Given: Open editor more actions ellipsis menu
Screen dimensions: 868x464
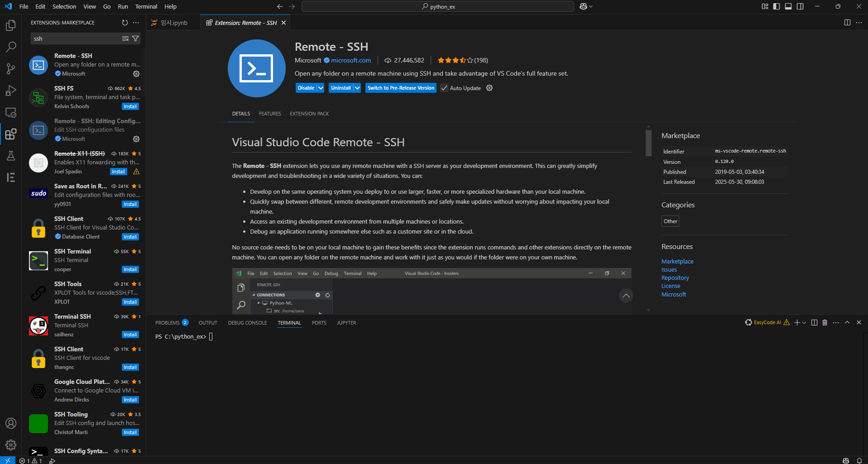Looking at the screenshot, I should (859, 23).
